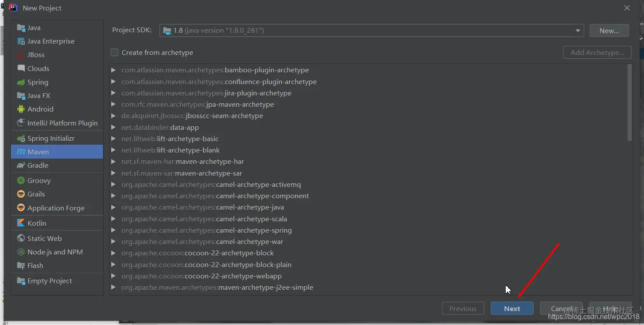Select the camel-archetype-component row text
Viewport: 644px width, 325px height.
(x=215, y=196)
